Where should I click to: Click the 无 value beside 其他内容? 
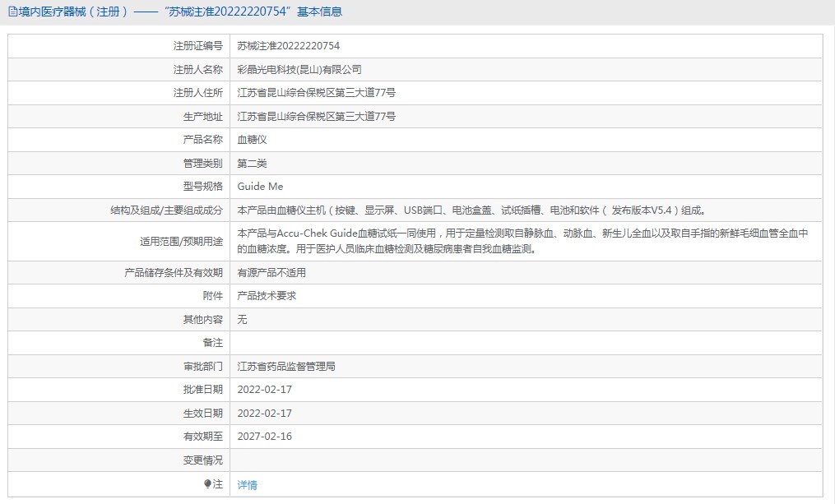(x=243, y=319)
